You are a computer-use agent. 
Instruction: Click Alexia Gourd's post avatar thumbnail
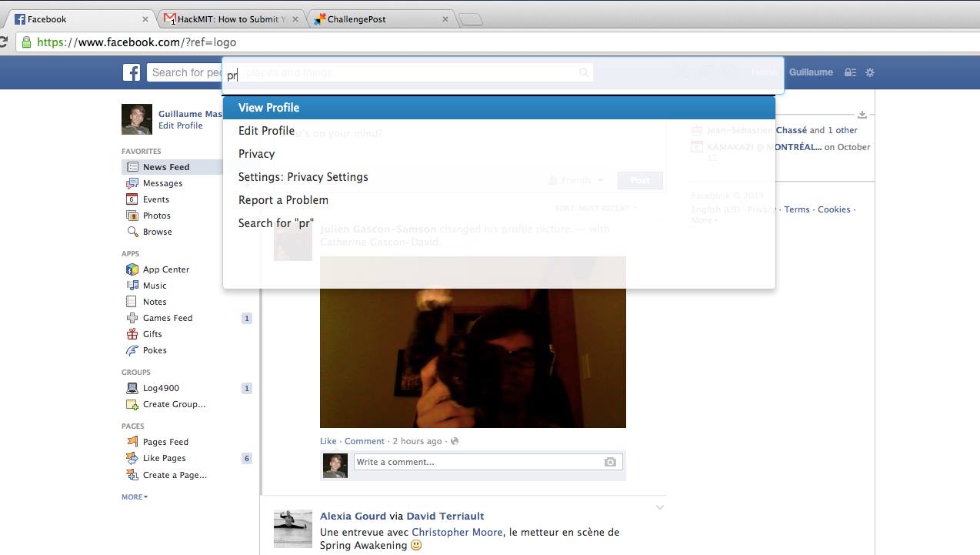tap(293, 528)
